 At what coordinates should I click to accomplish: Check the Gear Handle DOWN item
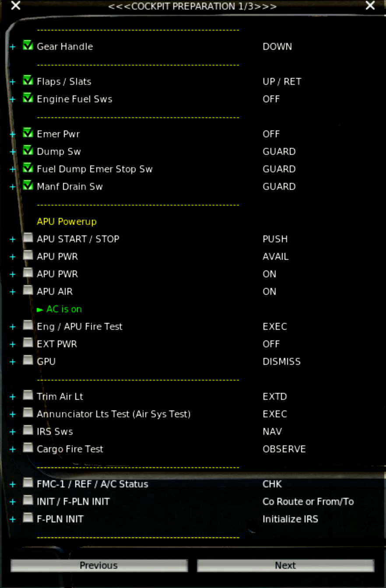28,46
